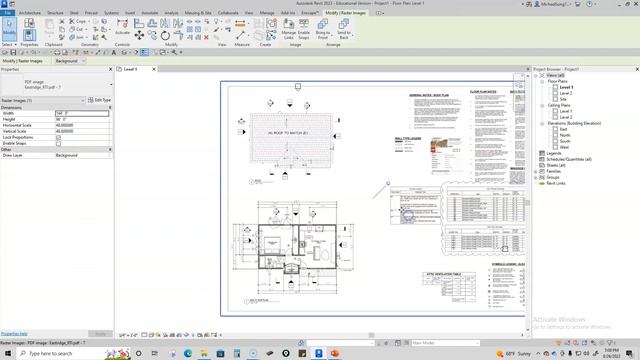Open Properties help link

click(x=14, y=334)
